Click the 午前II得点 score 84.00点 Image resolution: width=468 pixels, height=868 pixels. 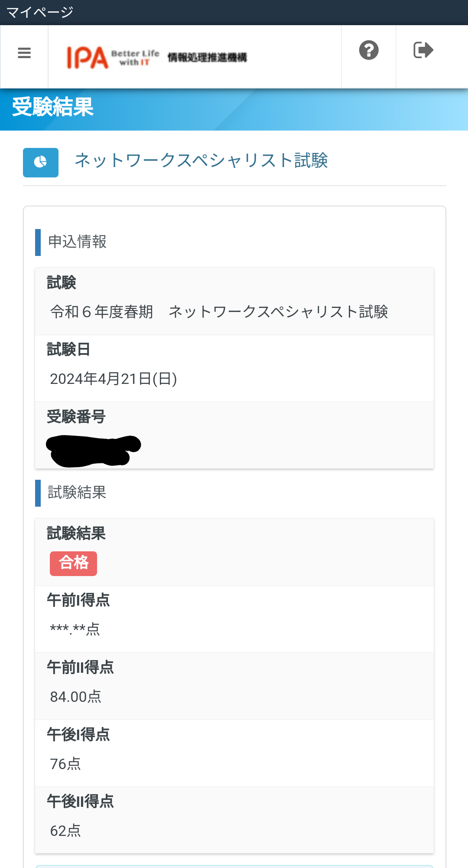coord(76,696)
